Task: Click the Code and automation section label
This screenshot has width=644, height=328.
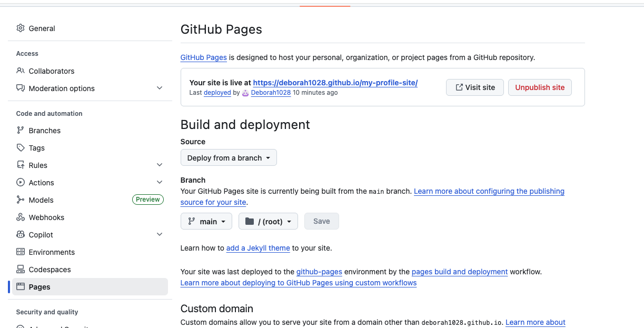Action: (x=49, y=114)
